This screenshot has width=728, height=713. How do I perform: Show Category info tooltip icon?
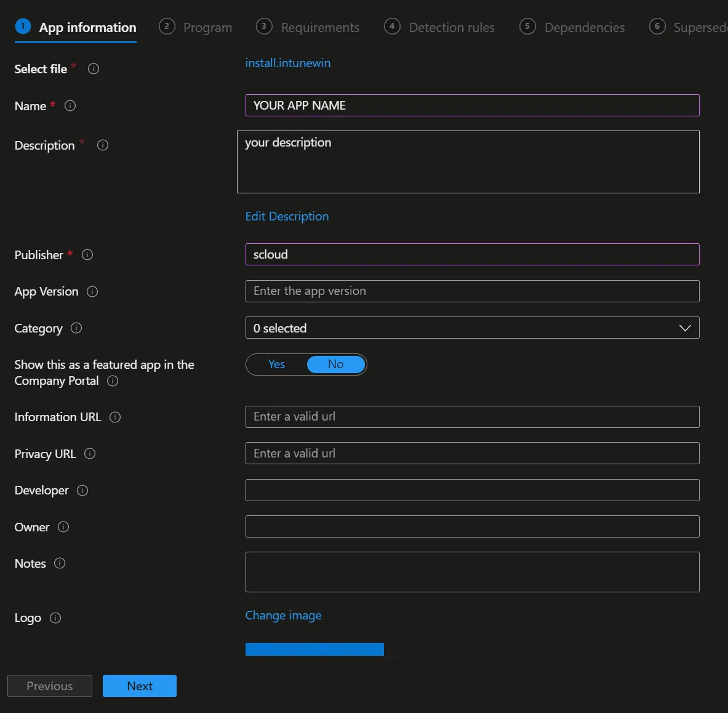[x=76, y=328]
